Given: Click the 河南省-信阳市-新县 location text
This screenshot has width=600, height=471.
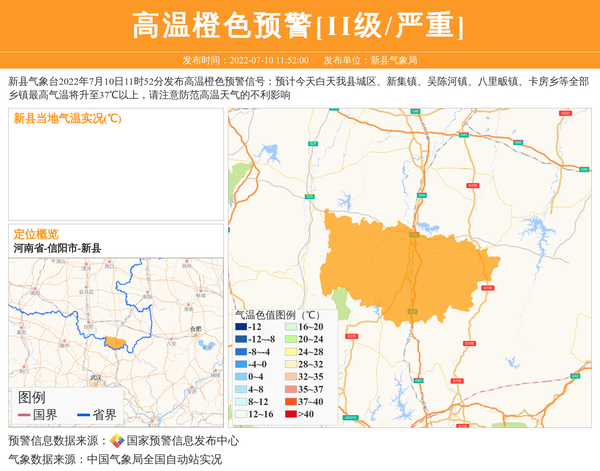Looking at the screenshot, I should click(57, 248).
